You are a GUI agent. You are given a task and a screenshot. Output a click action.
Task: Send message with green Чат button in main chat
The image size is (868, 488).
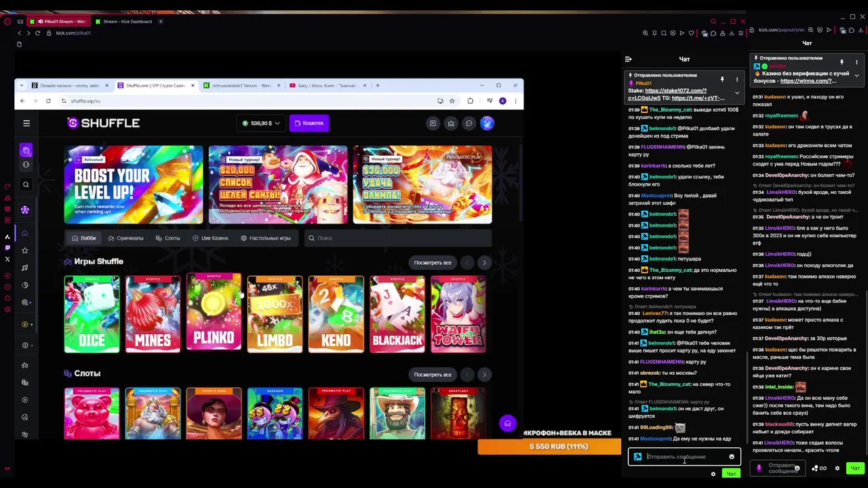point(731,474)
